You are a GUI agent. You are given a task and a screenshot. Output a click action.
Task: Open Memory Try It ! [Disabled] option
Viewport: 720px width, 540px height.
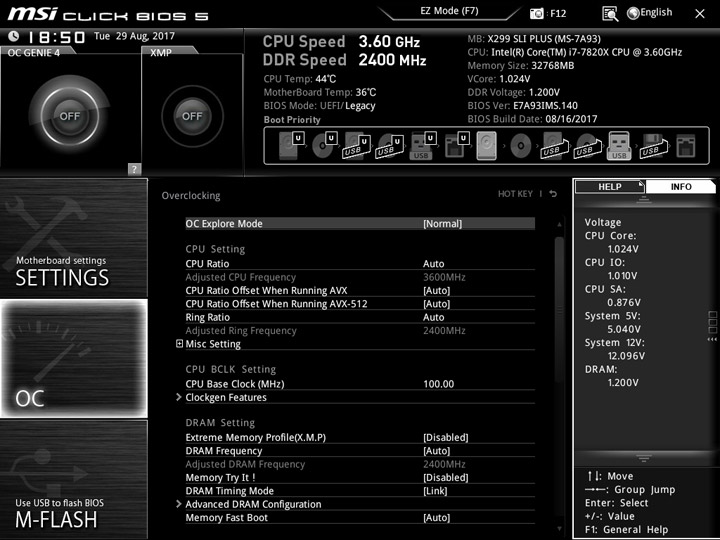tap(360, 478)
